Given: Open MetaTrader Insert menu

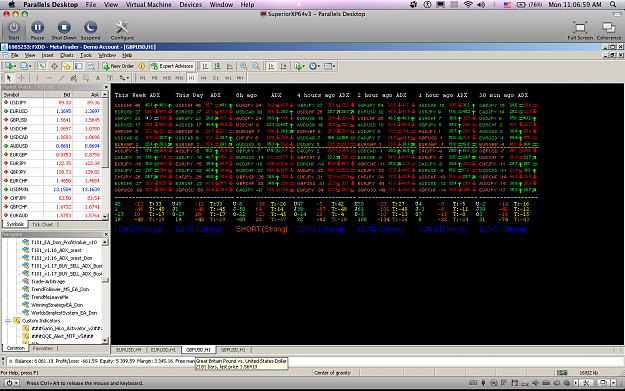Looking at the screenshot, I should coord(48,55).
